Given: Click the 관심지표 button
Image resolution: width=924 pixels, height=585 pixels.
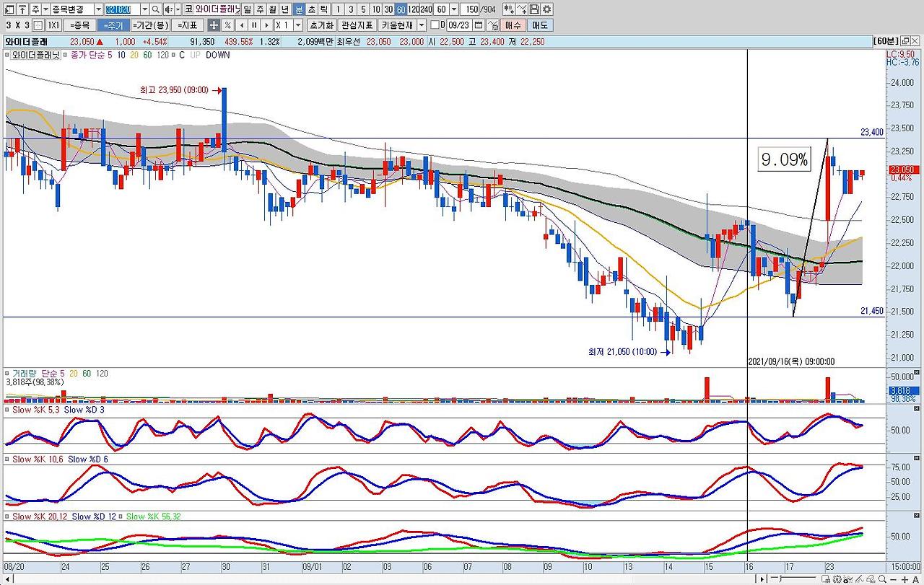Looking at the screenshot, I should coord(357,25).
